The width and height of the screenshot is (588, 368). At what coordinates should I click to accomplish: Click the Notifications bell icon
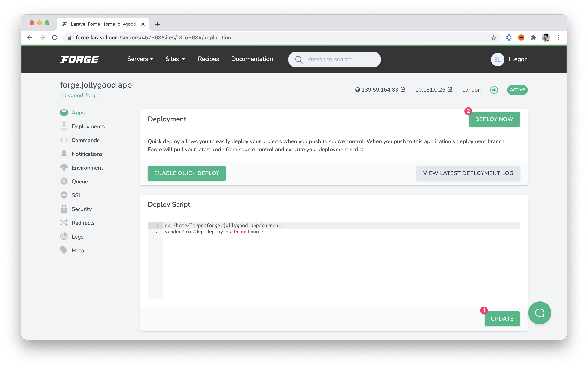point(64,154)
